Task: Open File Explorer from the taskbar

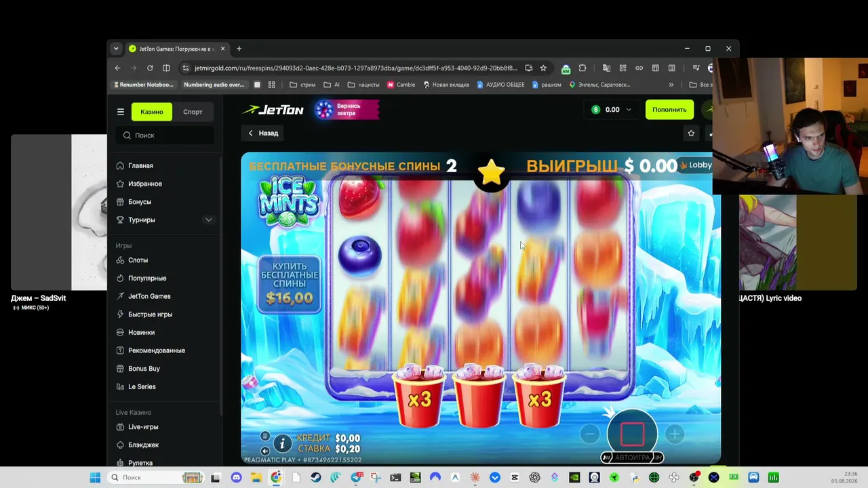Action: (256, 478)
